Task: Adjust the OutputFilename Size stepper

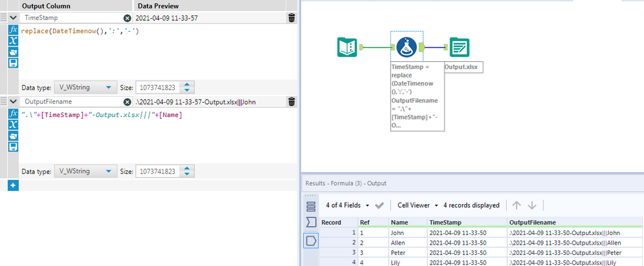Action: (x=187, y=171)
